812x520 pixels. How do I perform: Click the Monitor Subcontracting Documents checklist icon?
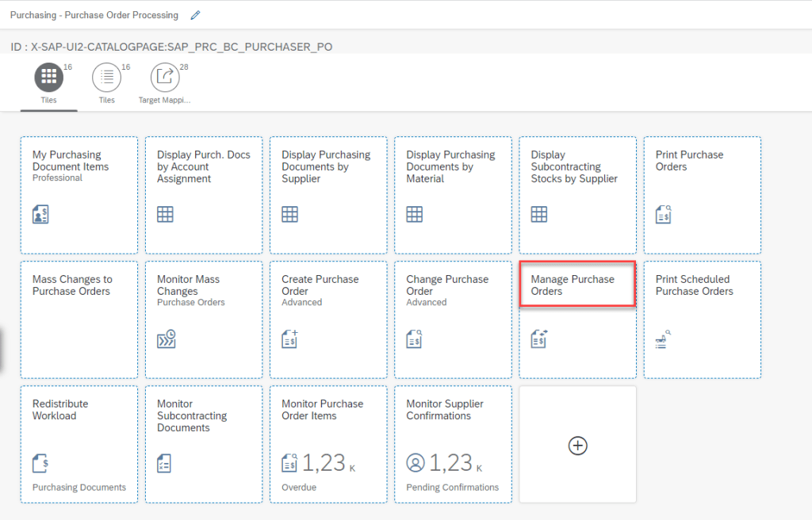pos(165,463)
